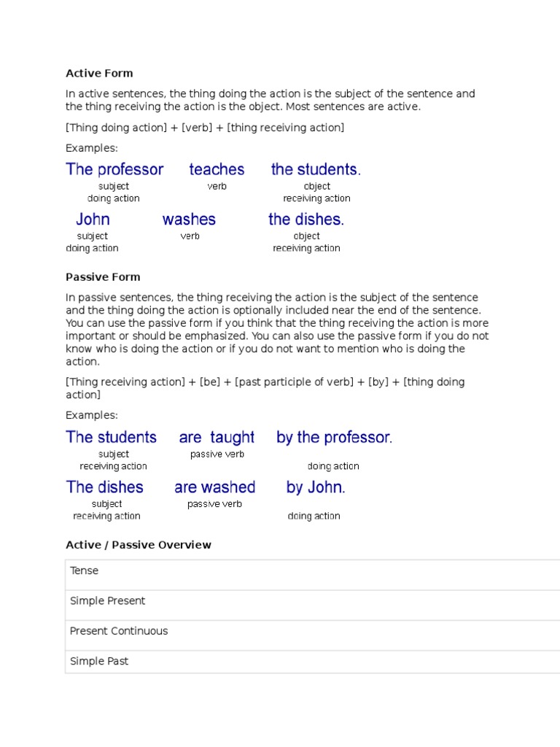Click 'The dishes' in the passive example

click(x=105, y=487)
